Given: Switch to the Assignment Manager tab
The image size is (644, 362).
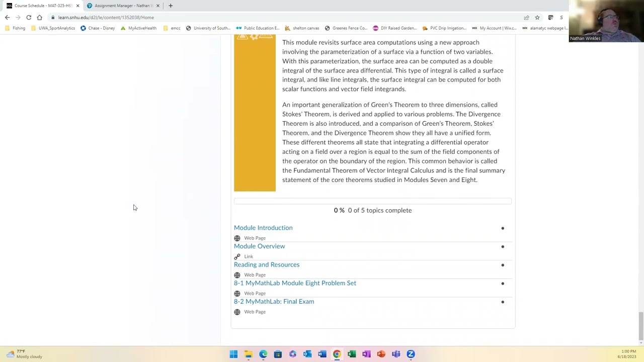Looking at the screenshot, I should (x=123, y=6).
